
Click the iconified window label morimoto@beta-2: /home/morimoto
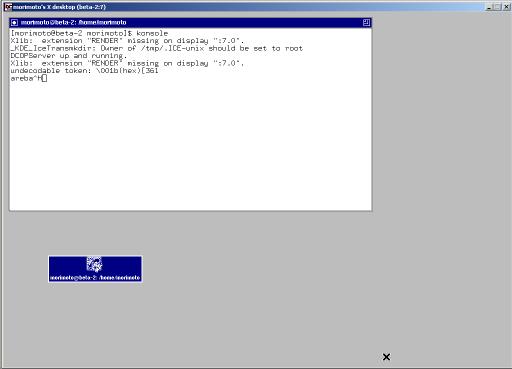(95, 278)
